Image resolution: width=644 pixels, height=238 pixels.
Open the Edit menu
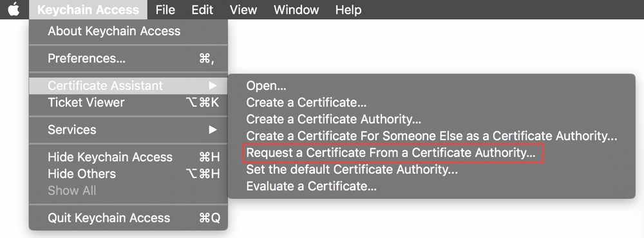click(202, 10)
